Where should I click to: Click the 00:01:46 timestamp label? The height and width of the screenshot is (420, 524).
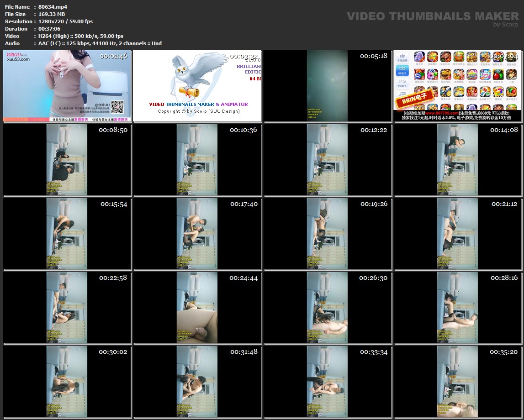pyautogui.click(x=113, y=56)
